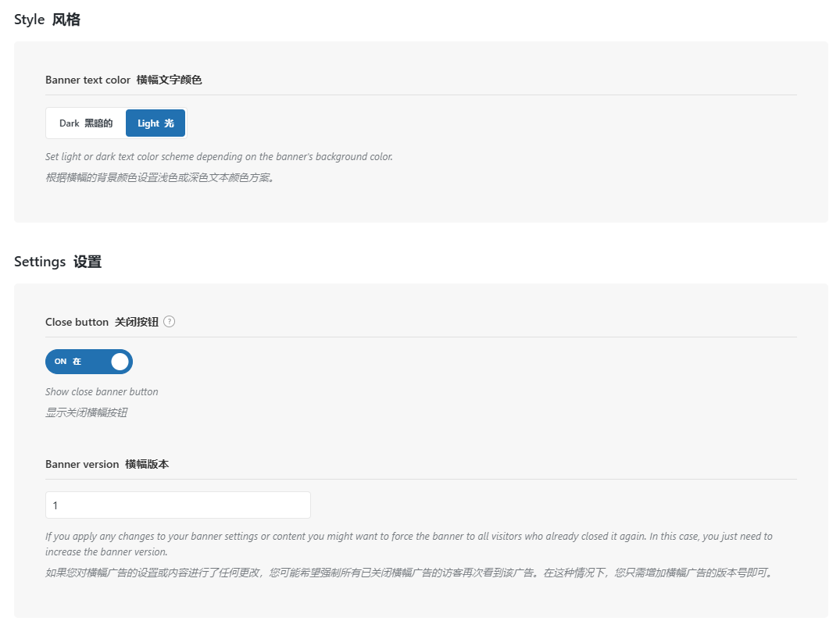Image resolution: width=840 pixels, height=621 pixels.
Task: Click the 显示关闭横幅按钮 helper text
Action: pyautogui.click(x=86, y=412)
